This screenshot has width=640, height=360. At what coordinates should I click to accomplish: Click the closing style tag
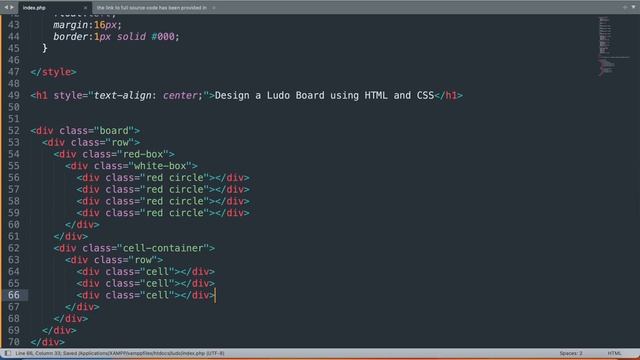pyautogui.click(x=53, y=72)
